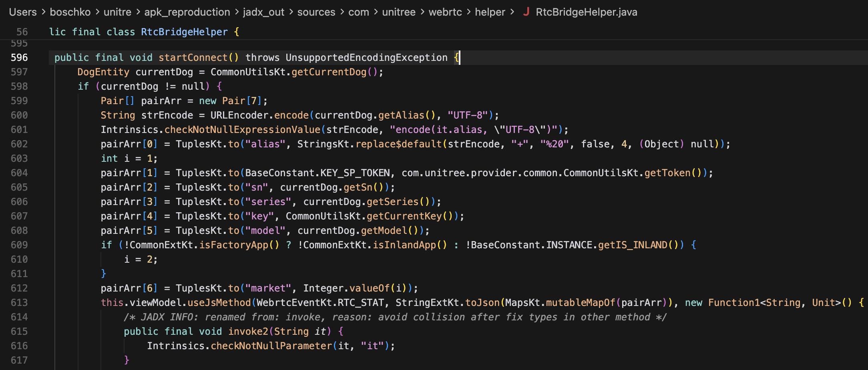Click 'new Pair[7]' on line 599
The image size is (868, 370).
pyautogui.click(x=230, y=101)
